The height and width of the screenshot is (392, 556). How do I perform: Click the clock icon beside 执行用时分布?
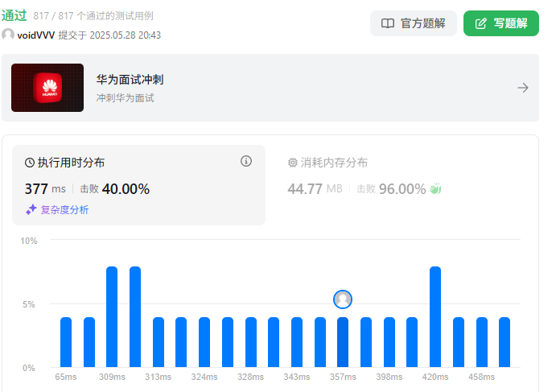pos(31,163)
